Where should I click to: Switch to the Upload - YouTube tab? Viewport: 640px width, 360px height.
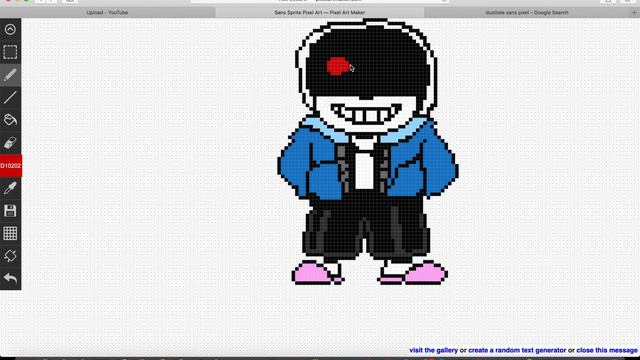click(x=107, y=13)
